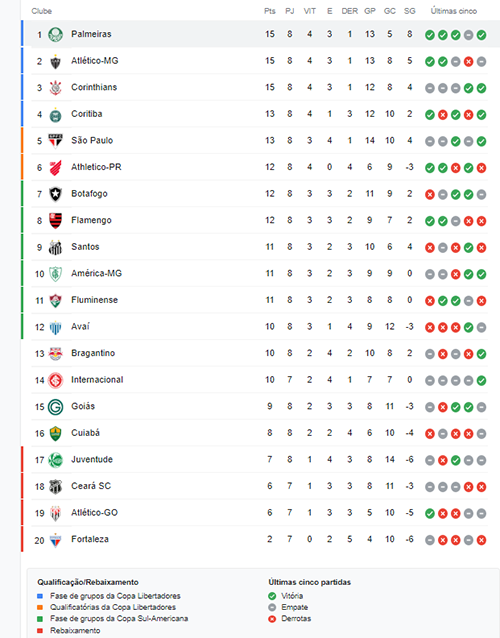Click Internacional's latest win icon
The width and height of the screenshot is (500, 638).
pos(481,381)
